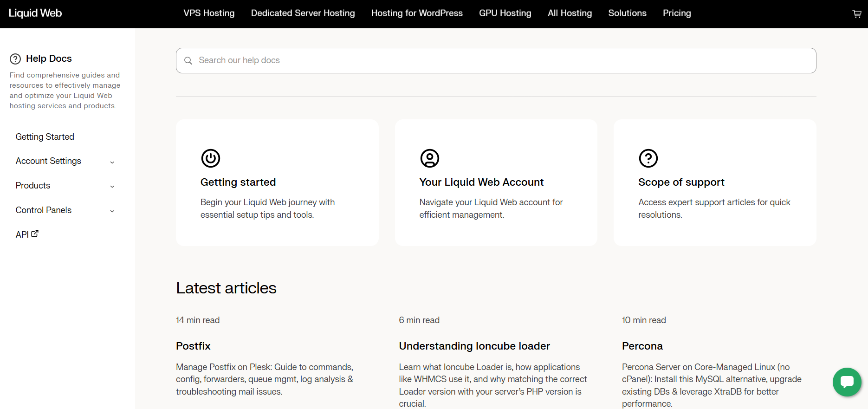Click the Help Docs sidebar description paragraph
The width and height of the screenshot is (868, 409).
pyautogui.click(x=65, y=91)
